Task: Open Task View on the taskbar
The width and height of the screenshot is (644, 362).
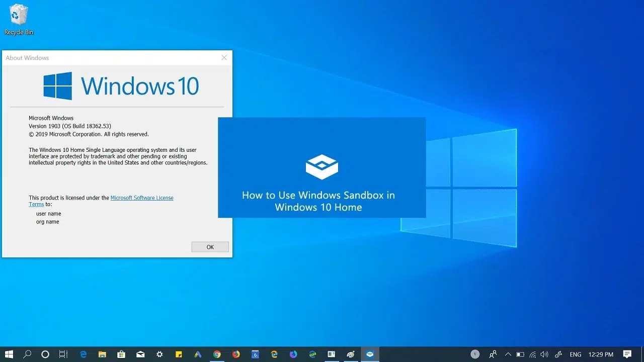Action: click(x=63, y=354)
